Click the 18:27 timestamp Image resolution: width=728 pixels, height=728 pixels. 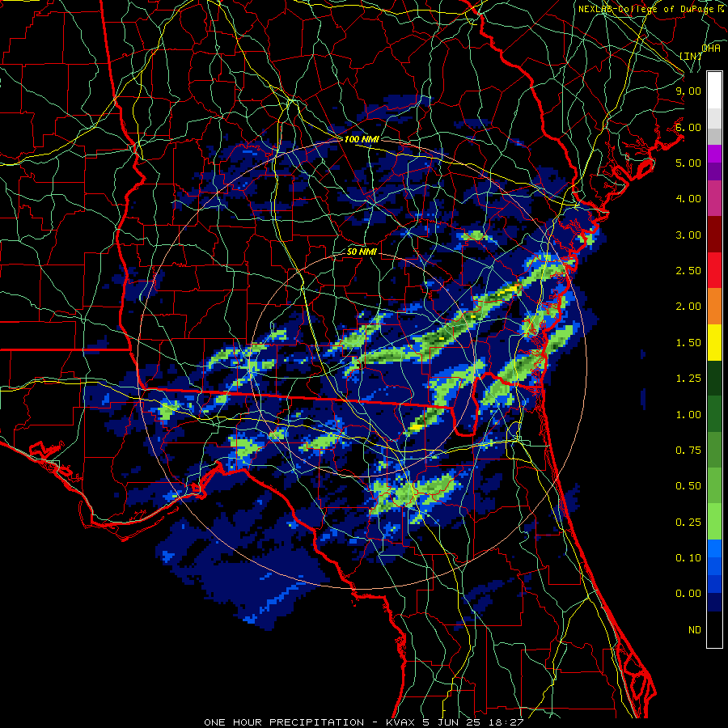508,722
